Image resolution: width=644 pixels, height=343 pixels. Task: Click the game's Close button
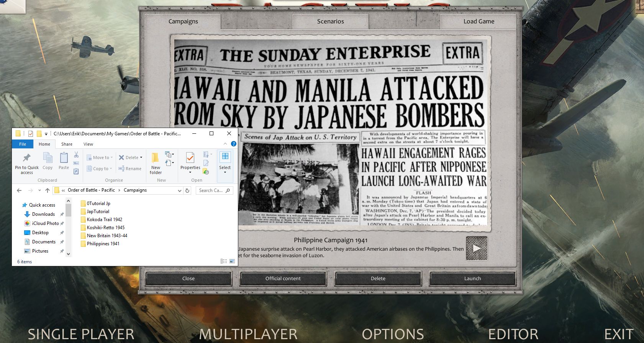tap(188, 279)
